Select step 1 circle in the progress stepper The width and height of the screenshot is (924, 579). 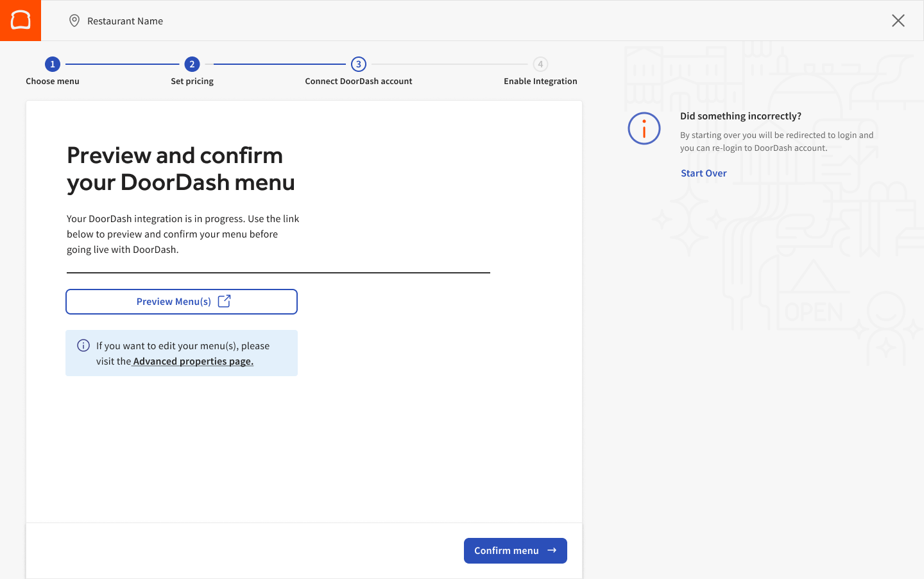53,64
